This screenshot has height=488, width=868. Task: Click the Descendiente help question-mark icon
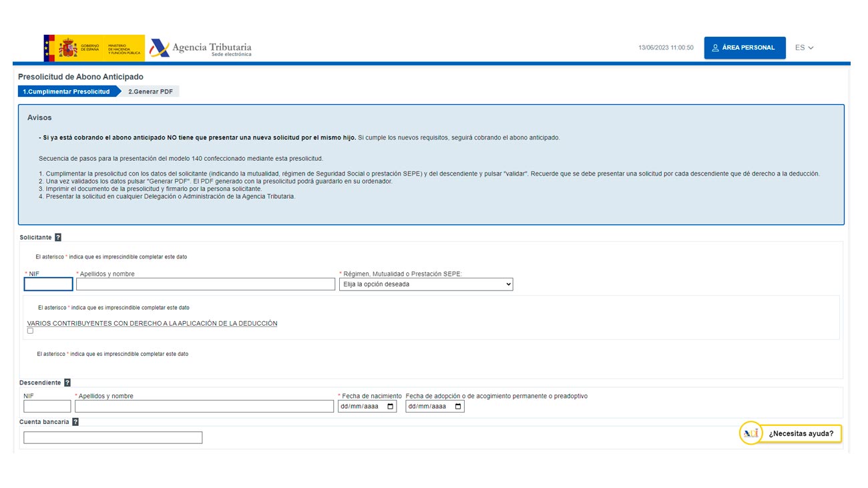(x=67, y=383)
